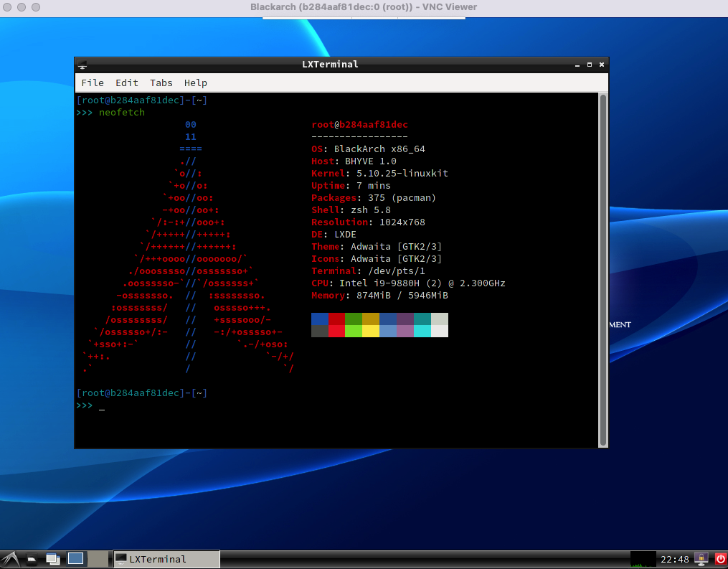Click the Packages: 375 (pacman) line

pos(374,198)
